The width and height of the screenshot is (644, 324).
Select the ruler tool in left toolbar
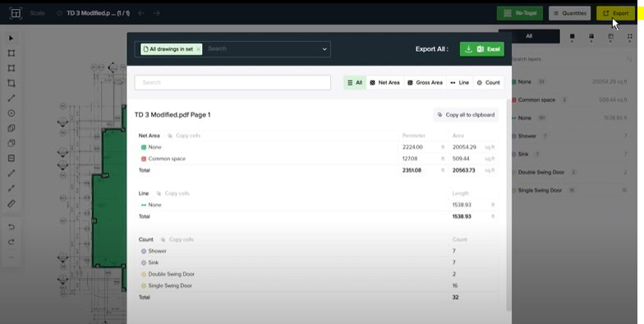(11, 203)
